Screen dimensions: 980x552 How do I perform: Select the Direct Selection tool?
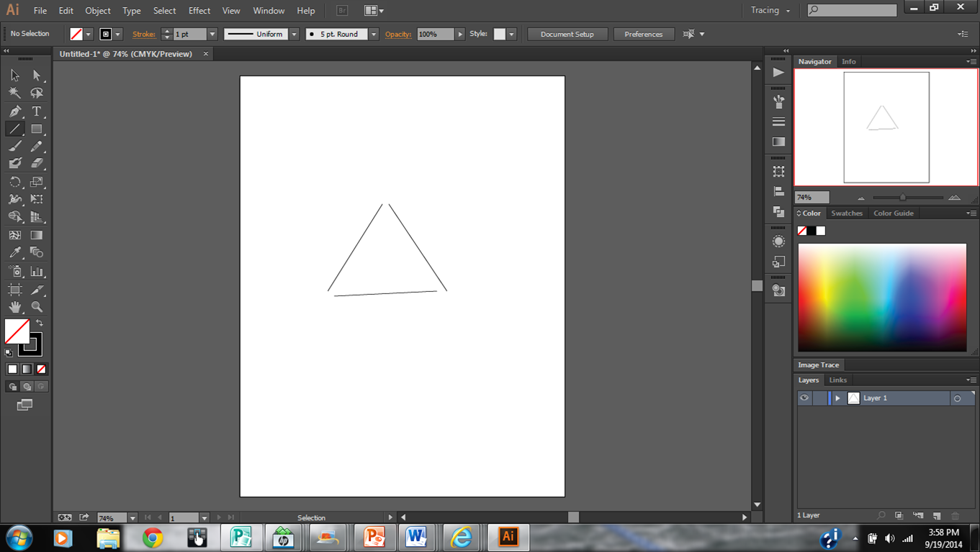(x=37, y=75)
